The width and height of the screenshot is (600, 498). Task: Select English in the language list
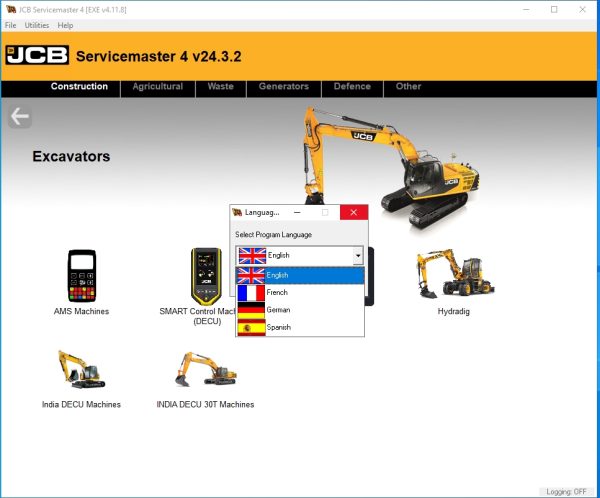pos(300,275)
